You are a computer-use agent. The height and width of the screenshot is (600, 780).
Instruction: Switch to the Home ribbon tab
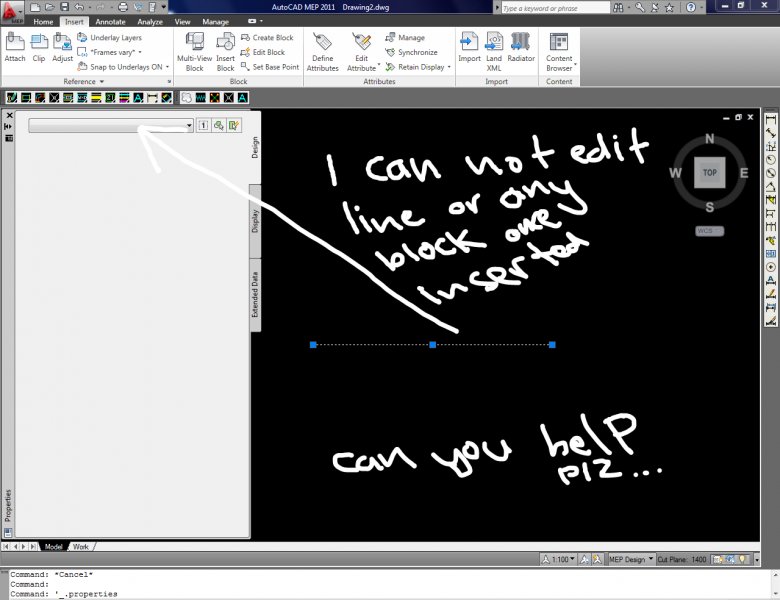coord(43,22)
